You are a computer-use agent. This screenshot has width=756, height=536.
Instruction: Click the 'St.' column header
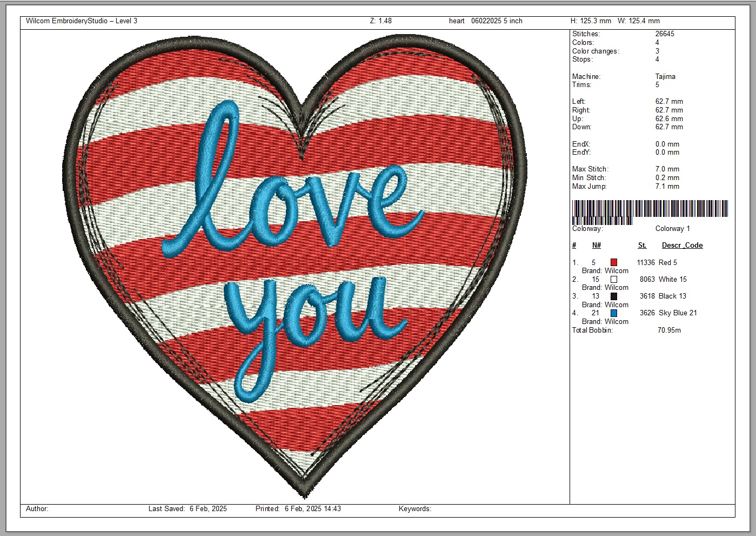642,246
